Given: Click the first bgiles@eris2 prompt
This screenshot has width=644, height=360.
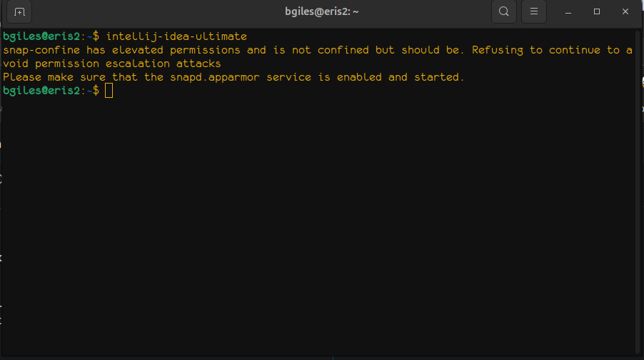Looking at the screenshot, I should coord(44,36).
